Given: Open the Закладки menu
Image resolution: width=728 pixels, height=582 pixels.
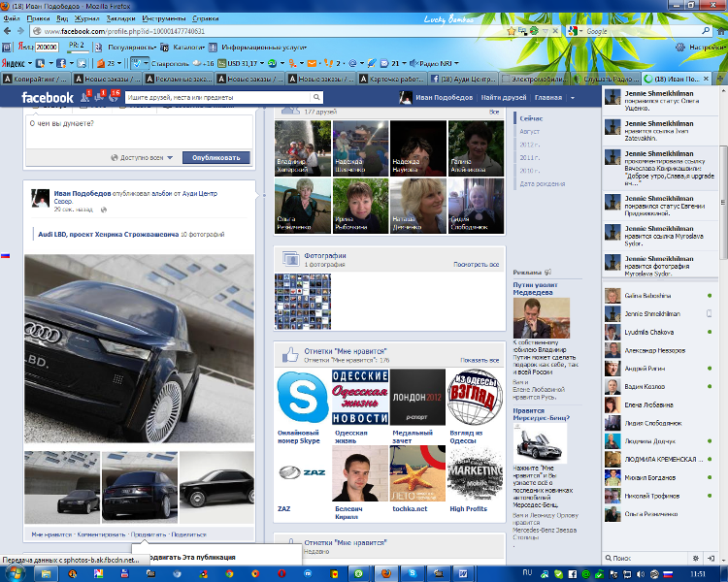Looking at the screenshot, I should 120,18.
